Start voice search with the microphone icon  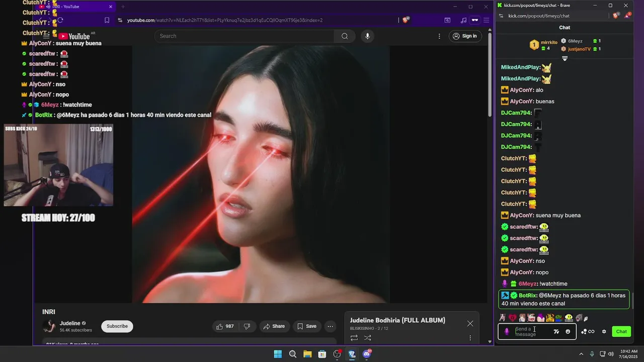[367, 36]
